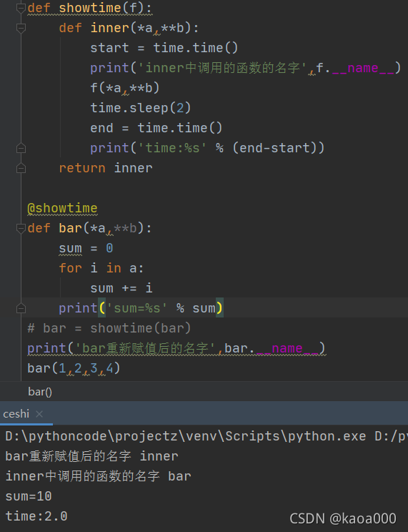Click the 'bar(1,2,3,4)' call line
Viewport: 408px width, 532px height.
pyautogui.click(x=74, y=368)
